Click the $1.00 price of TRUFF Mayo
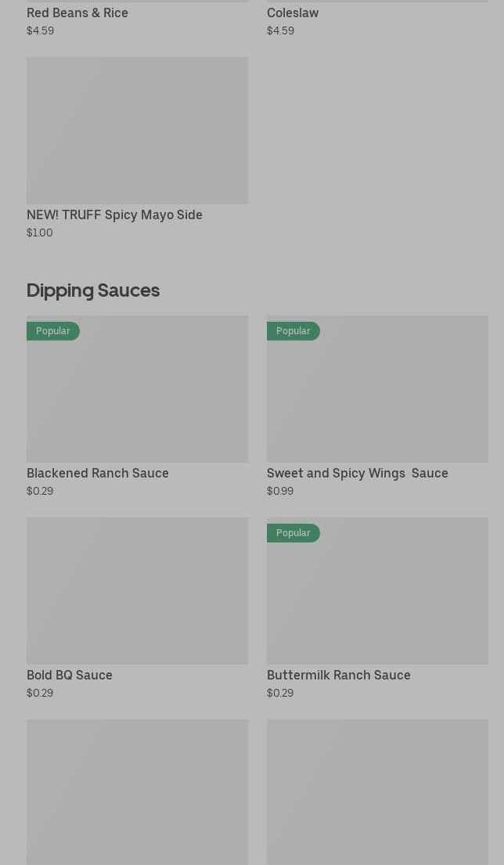This screenshot has width=504, height=865. [x=40, y=232]
